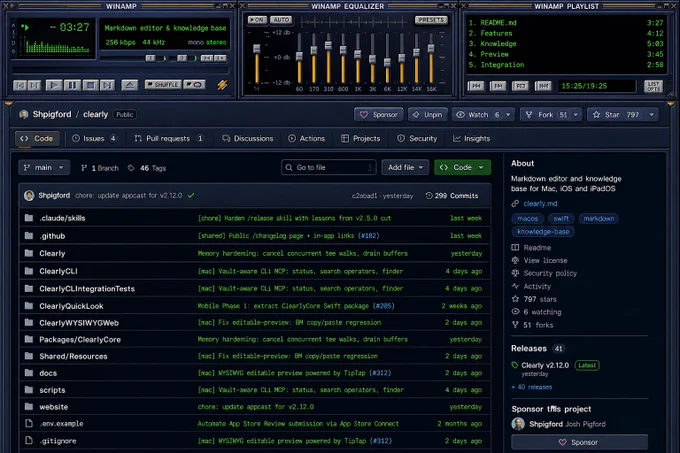Click Shpigford avatar in latest commit row
The image size is (680, 453).
pyautogui.click(x=29, y=196)
